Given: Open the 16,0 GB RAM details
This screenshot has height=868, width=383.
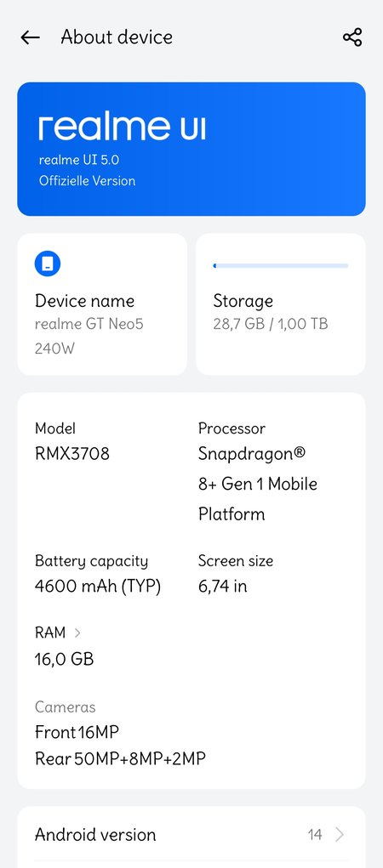Looking at the screenshot, I should [65, 659].
